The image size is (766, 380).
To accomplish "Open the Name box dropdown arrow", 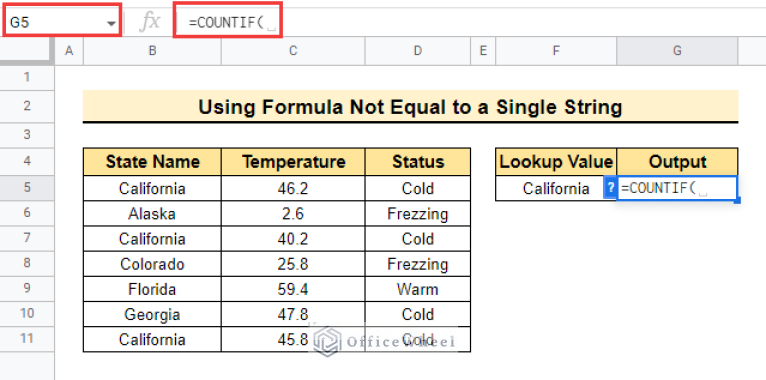I will coord(112,23).
